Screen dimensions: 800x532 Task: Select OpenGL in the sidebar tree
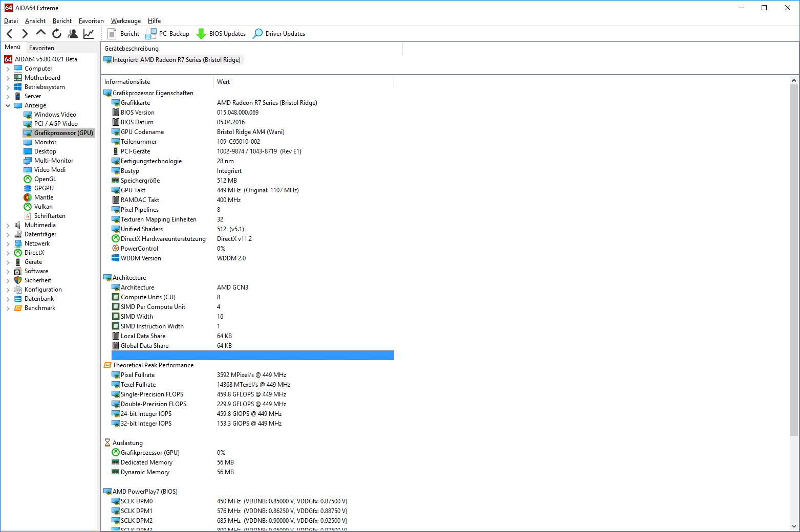coord(45,179)
